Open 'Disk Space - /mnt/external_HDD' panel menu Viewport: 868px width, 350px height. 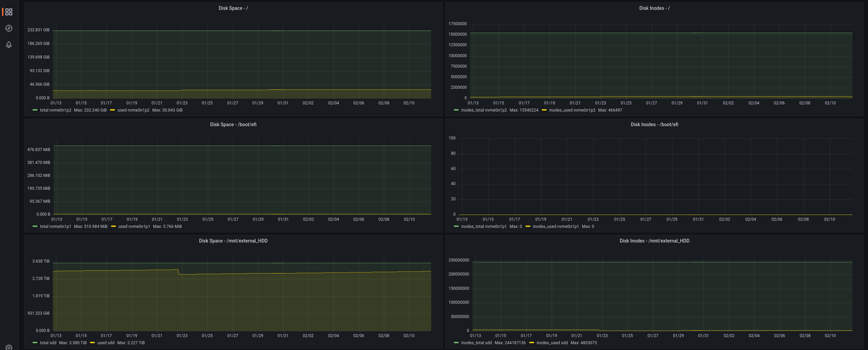pyautogui.click(x=233, y=241)
